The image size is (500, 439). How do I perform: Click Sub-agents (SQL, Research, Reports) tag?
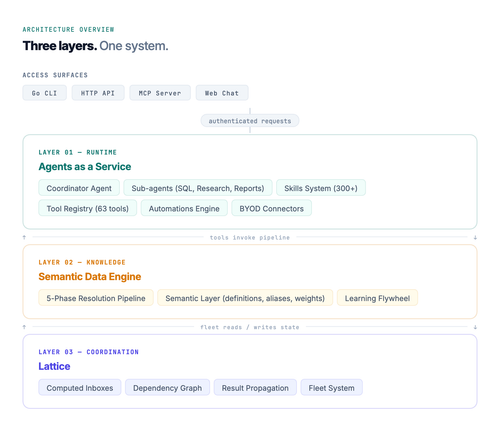[x=198, y=188]
